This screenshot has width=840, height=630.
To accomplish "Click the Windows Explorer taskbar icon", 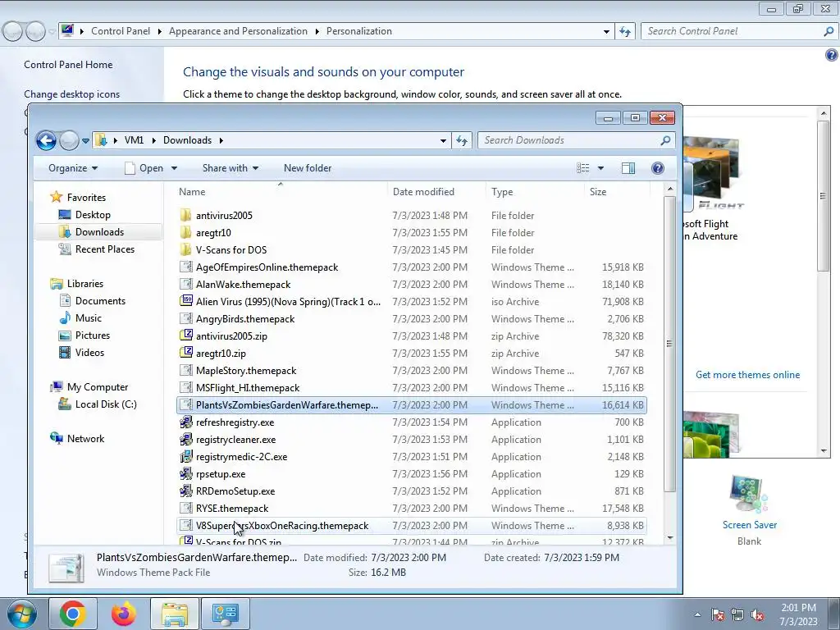I will (x=175, y=614).
